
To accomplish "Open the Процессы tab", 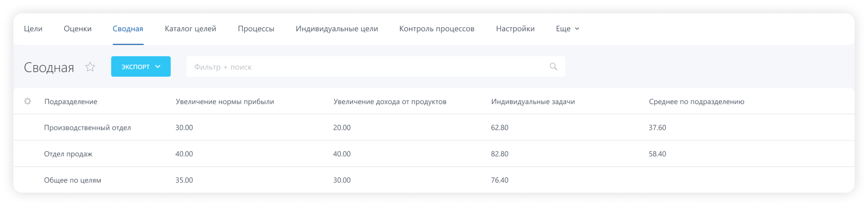I will pos(256,29).
